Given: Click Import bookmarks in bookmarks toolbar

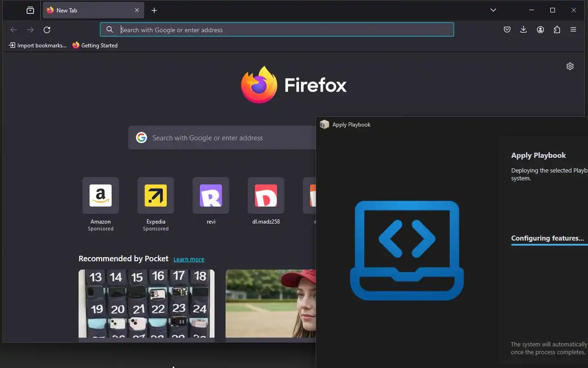Looking at the screenshot, I should click(38, 46).
